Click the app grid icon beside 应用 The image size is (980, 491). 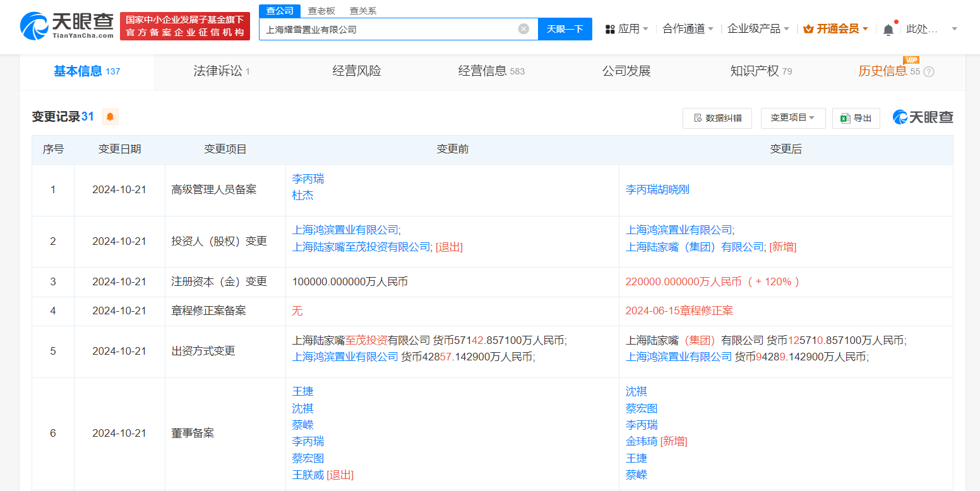tap(608, 29)
